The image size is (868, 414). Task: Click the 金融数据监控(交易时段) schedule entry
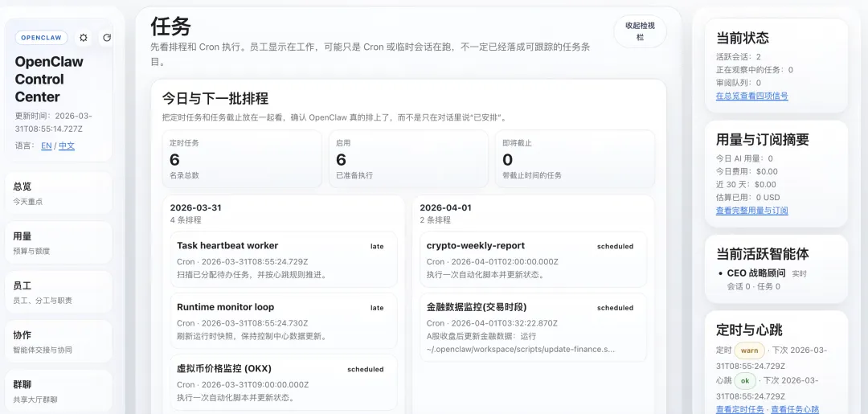(x=533, y=327)
